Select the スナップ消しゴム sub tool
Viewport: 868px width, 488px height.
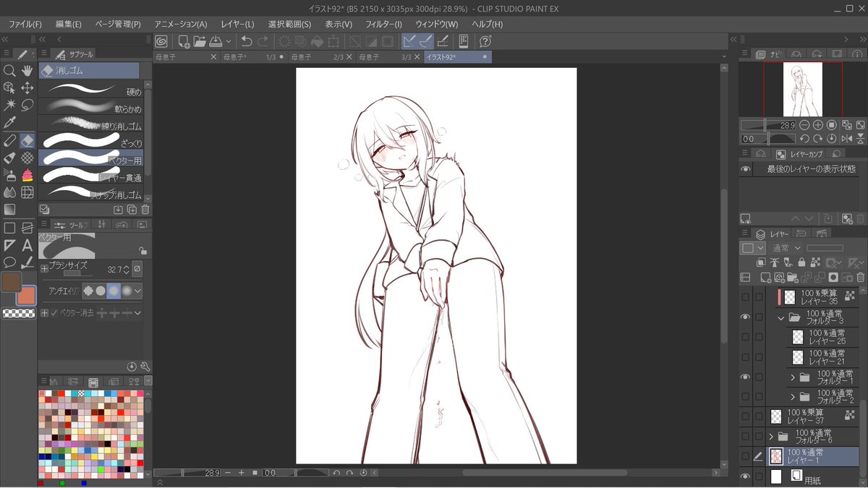tap(92, 191)
